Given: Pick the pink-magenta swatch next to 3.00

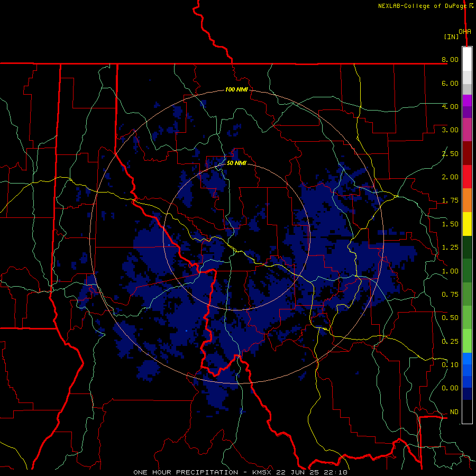Looking at the screenshot, I should pyautogui.click(x=467, y=130).
